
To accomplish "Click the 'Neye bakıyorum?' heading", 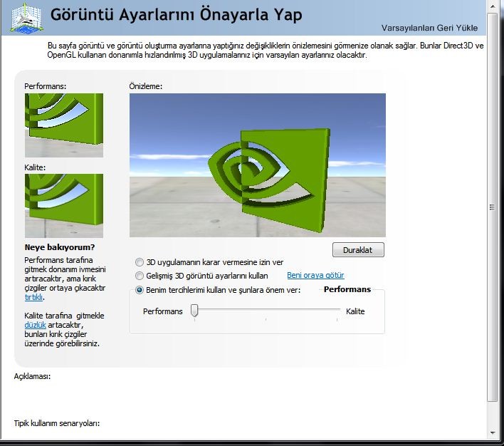I will 60,247.
